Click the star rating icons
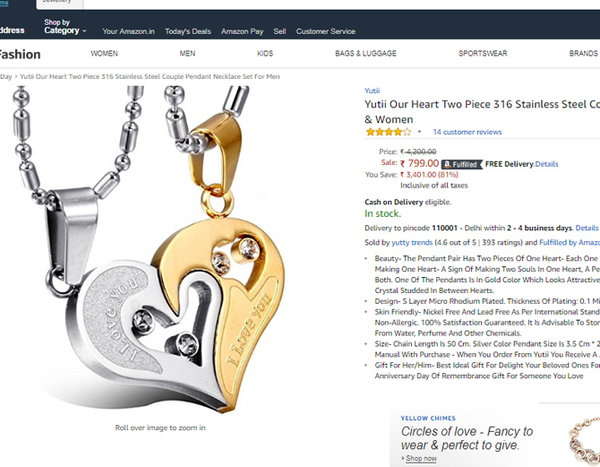The width and height of the screenshot is (600, 467). click(388, 132)
